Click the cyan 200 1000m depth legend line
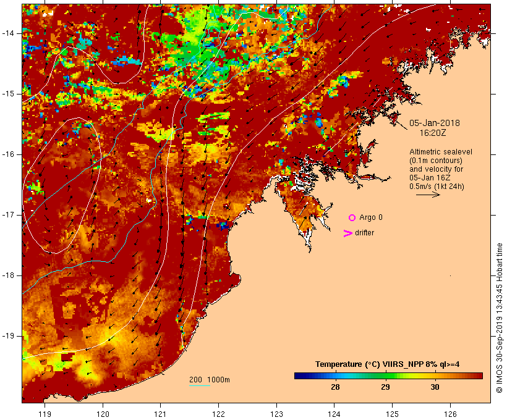 point(200,385)
